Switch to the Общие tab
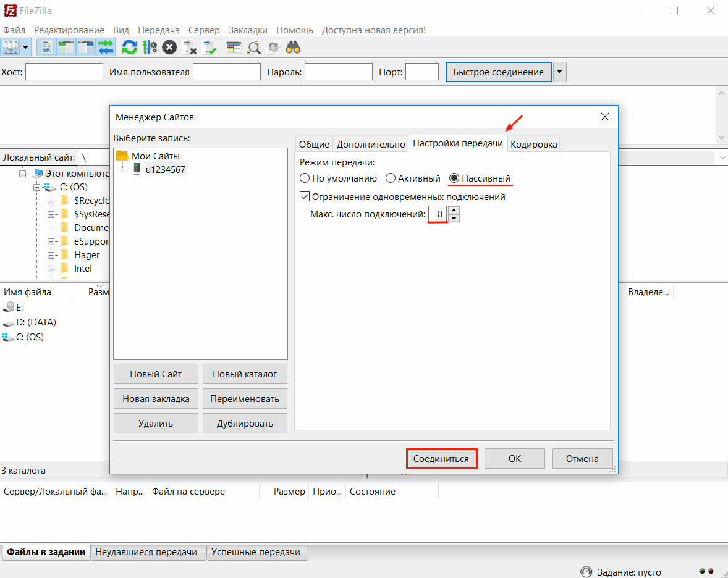 click(315, 144)
